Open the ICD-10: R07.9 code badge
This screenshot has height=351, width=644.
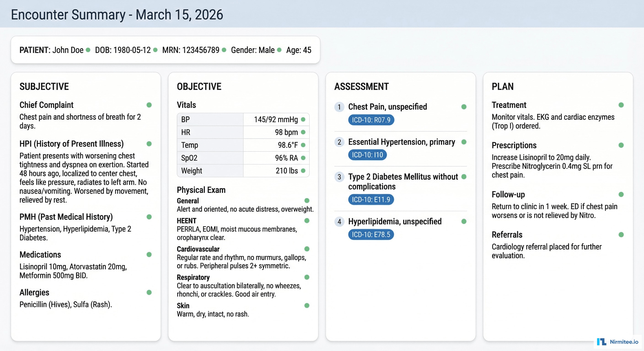tap(371, 120)
